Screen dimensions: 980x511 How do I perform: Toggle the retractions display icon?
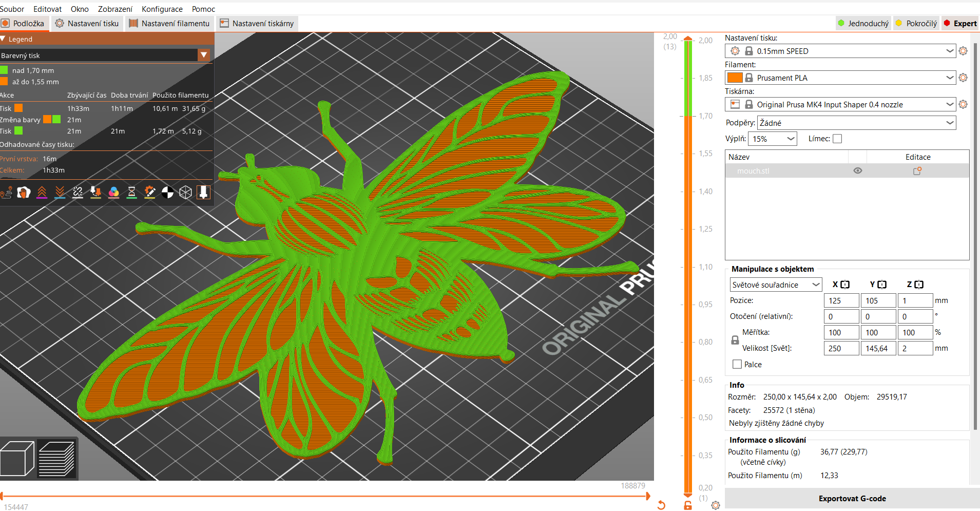(42, 193)
